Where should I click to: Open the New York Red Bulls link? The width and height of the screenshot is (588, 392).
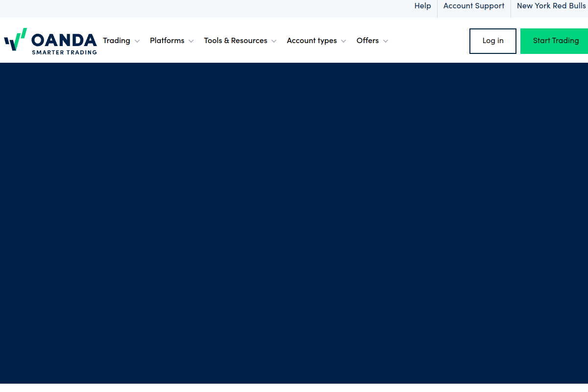click(x=551, y=6)
